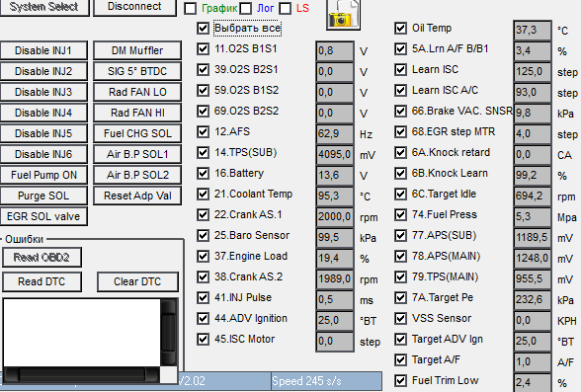Image resolution: width=581 pixels, height=392 pixels.
Task: Click the camera screenshot icon
Action: click(344, 15)
